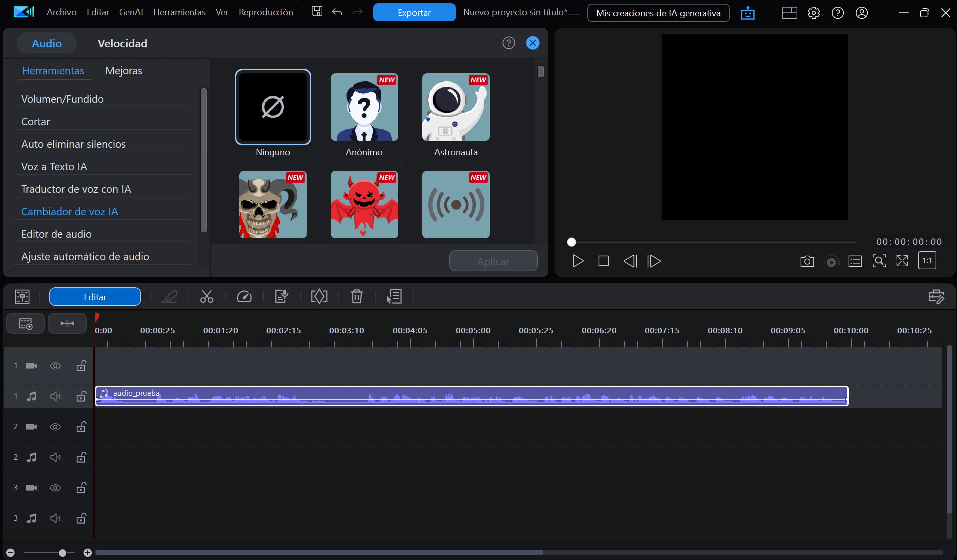Step to the previous frame
957x560 pixels.
coord(630,261)
